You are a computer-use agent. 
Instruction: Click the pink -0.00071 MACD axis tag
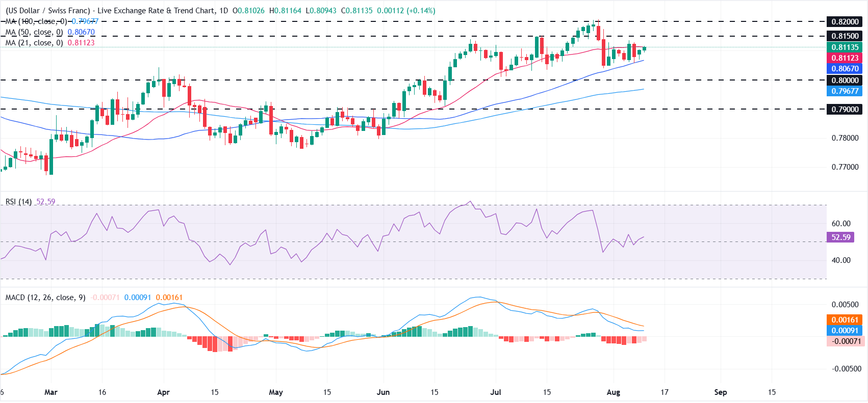(x=845, y=341)
